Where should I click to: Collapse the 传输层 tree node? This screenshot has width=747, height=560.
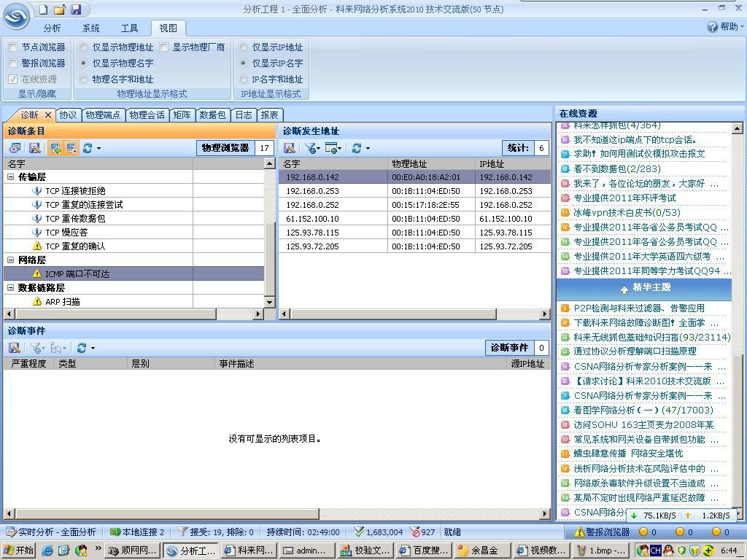coord(11,177)
